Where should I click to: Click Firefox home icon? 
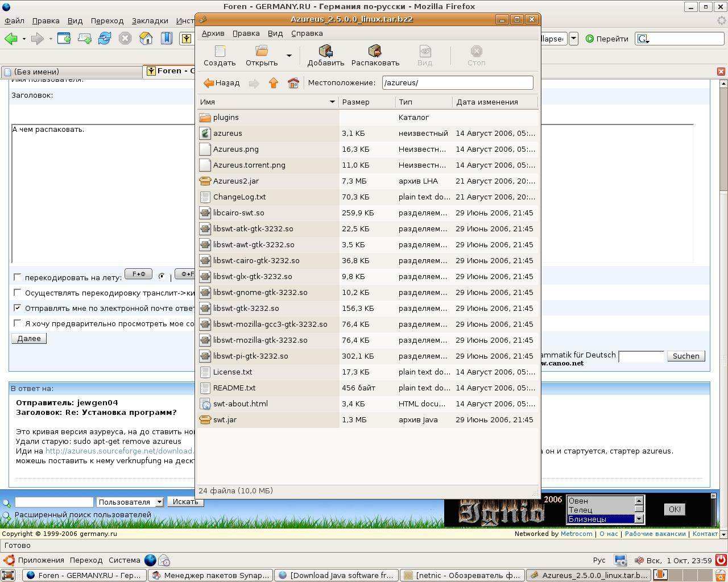146,39
